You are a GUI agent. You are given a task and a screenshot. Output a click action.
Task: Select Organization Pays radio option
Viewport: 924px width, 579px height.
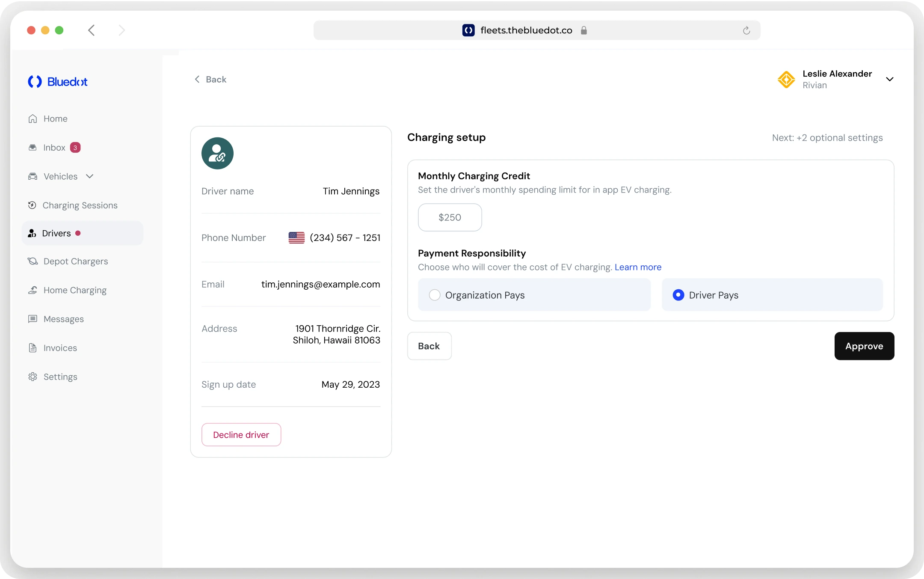435,295
